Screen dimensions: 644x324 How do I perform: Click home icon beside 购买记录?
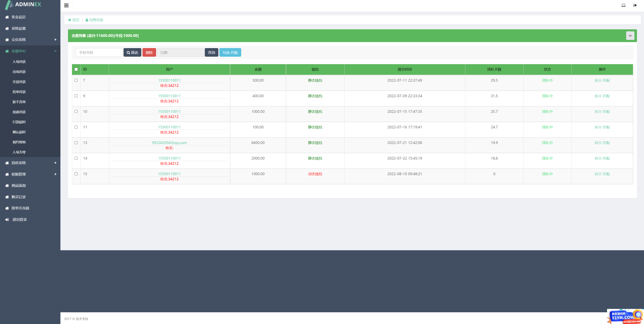(7, 197)
